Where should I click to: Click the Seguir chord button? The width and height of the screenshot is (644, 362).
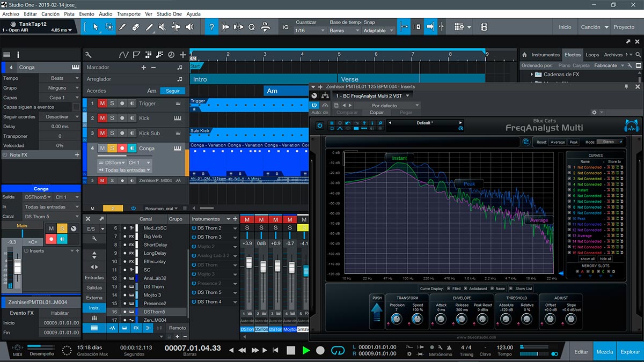173,91
